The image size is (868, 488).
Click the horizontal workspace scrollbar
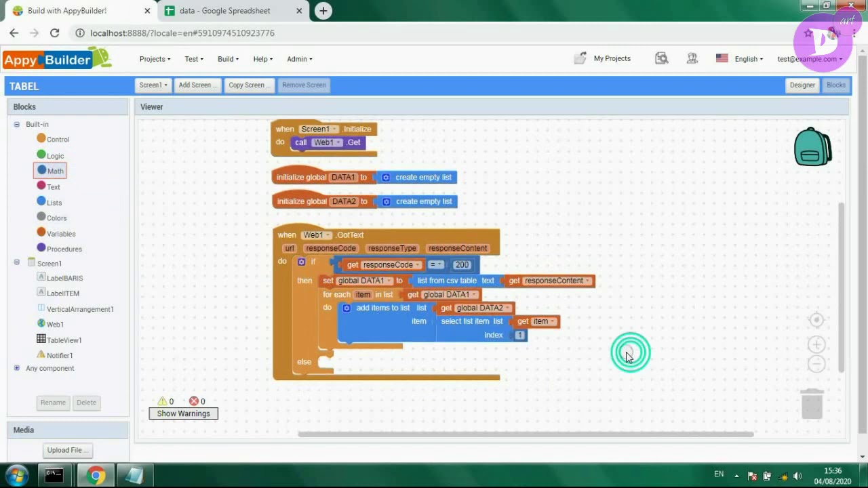click(x=526, y=434)
